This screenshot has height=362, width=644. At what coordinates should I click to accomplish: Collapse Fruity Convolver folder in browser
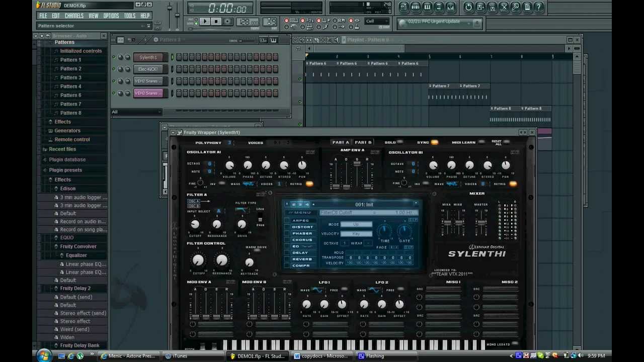[x=78, y=247]
